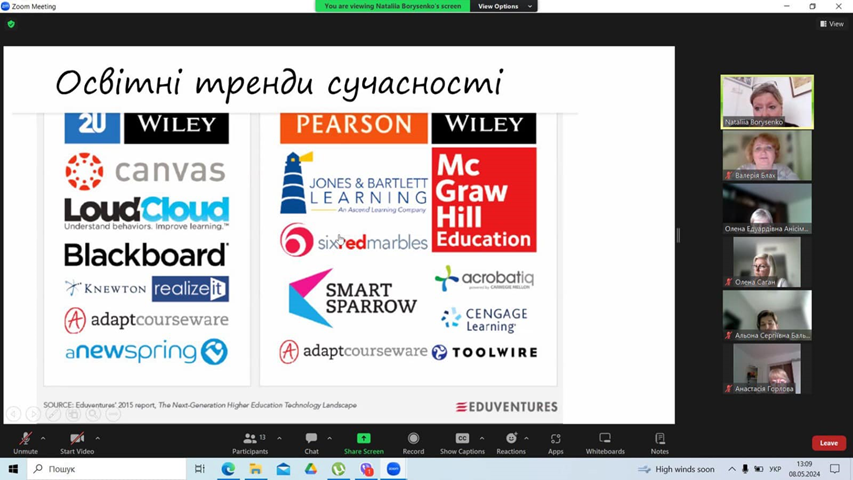This screenshot has height=480, width=853.
Task: Toggle Show Captions
Action: tap(462, 443)
